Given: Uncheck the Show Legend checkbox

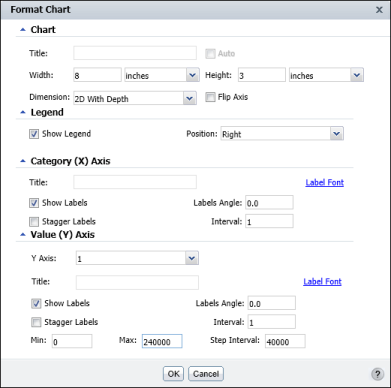Looking at the screenshot, I should click(34, 134).
